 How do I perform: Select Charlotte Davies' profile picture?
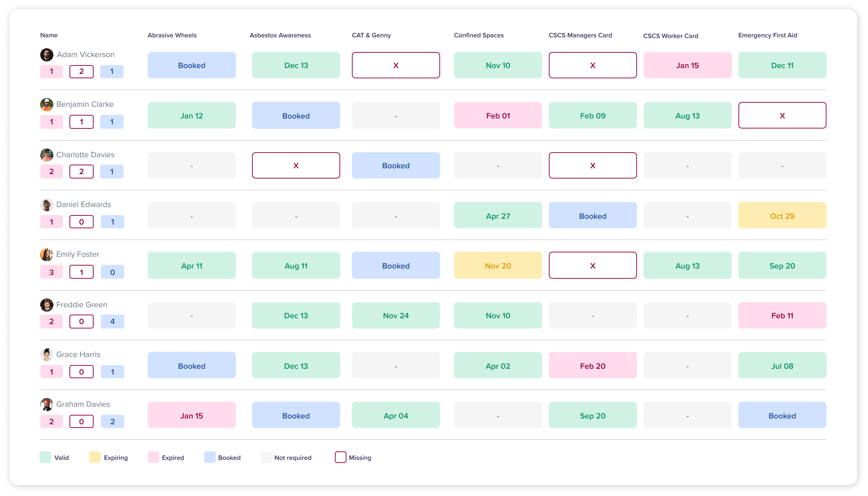click(46, 155)
